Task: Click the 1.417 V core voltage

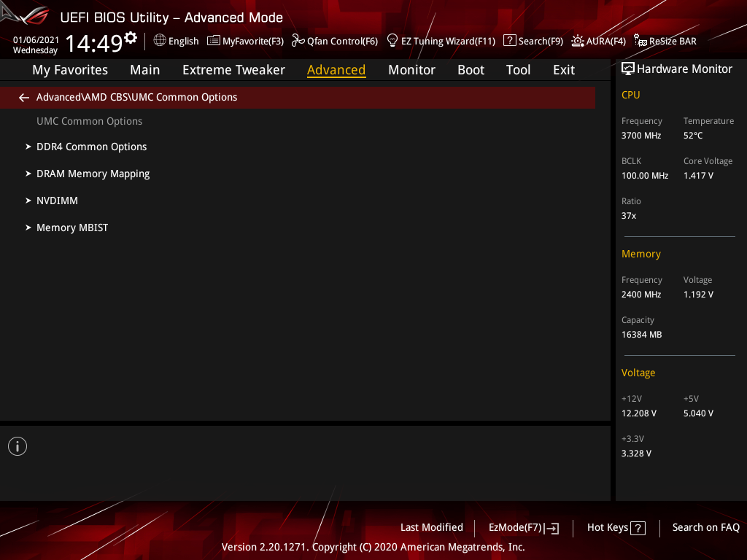Action: click(x=698, y=176)
